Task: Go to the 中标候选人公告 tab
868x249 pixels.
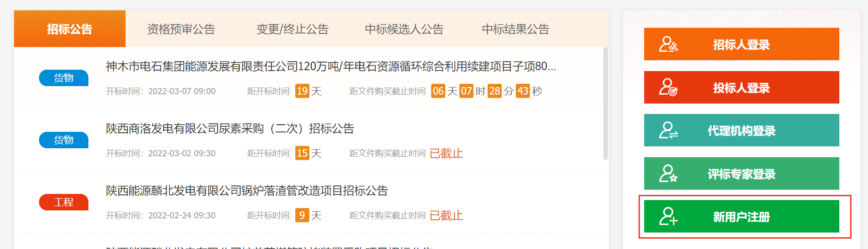Action: (404, 29)
